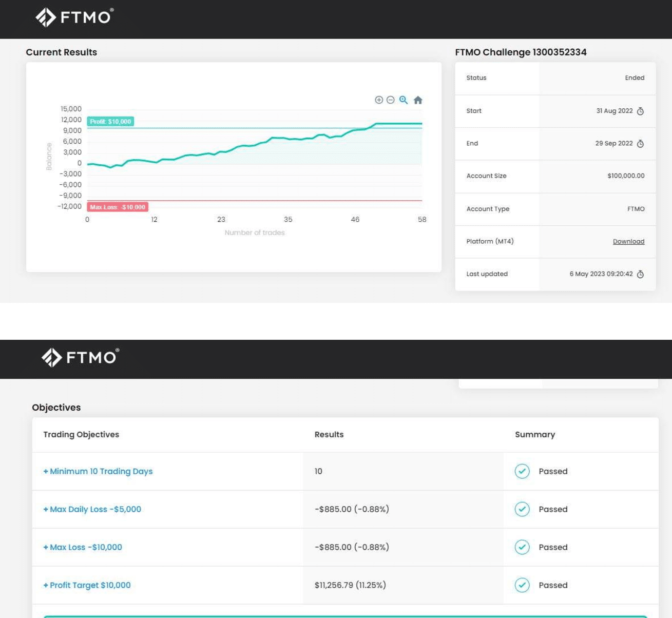This screenshot has width=672, height=618.
Task: Click the red Max Loss chart label
Action: click(118, 207)
